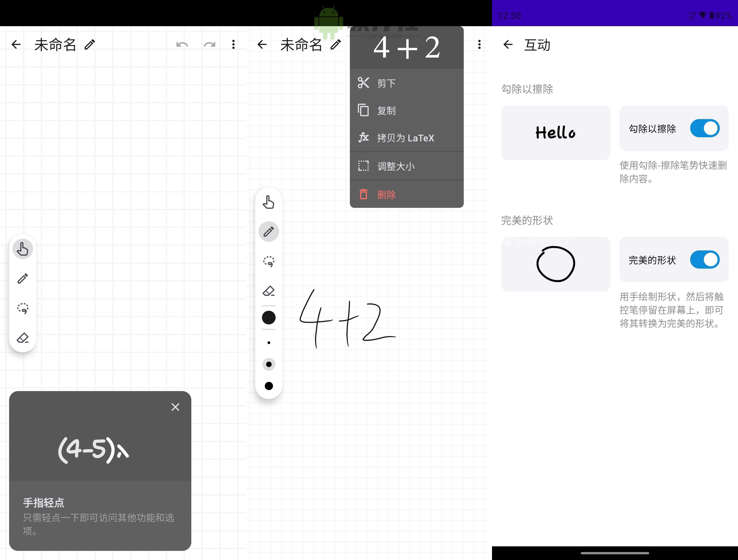Close the 手指轻点 tooltip
The image size is (738, 560).
point(175,407)
